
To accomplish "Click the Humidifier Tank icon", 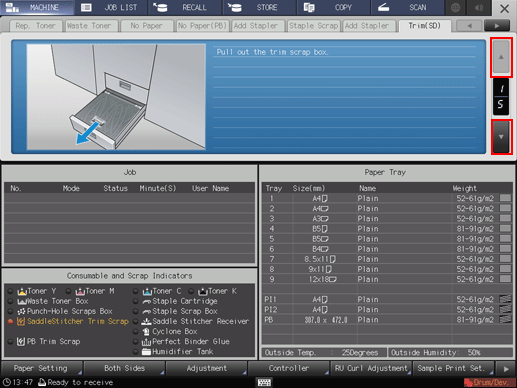I will click(146, 351).
